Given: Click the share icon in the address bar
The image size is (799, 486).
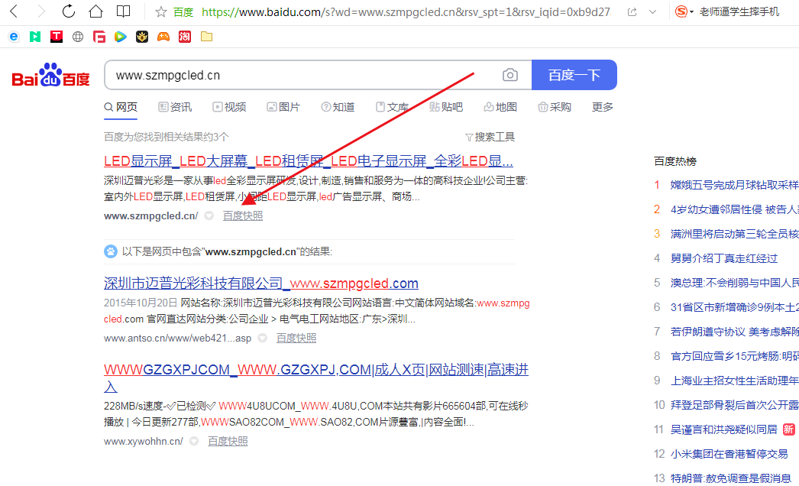Looking at the screenshot, I should [x=632, y=12].
